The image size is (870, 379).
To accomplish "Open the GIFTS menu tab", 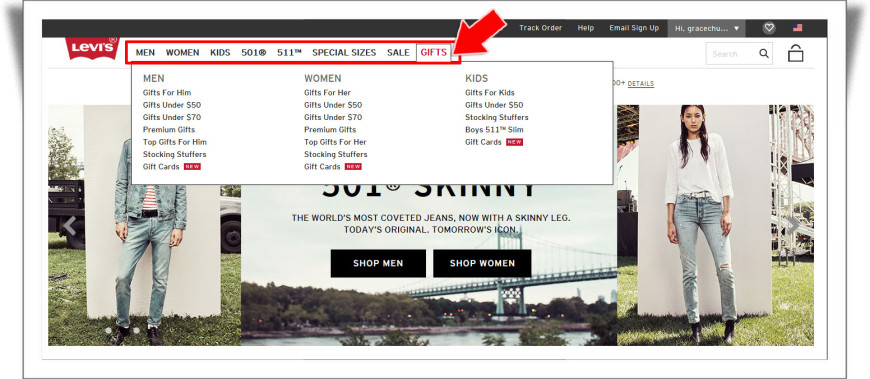I will [x=433, y=53].
